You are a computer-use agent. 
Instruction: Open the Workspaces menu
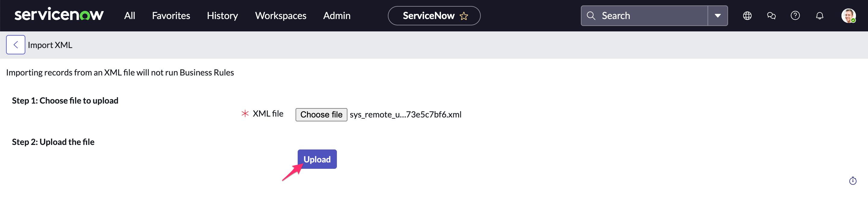tap(280, 16)
